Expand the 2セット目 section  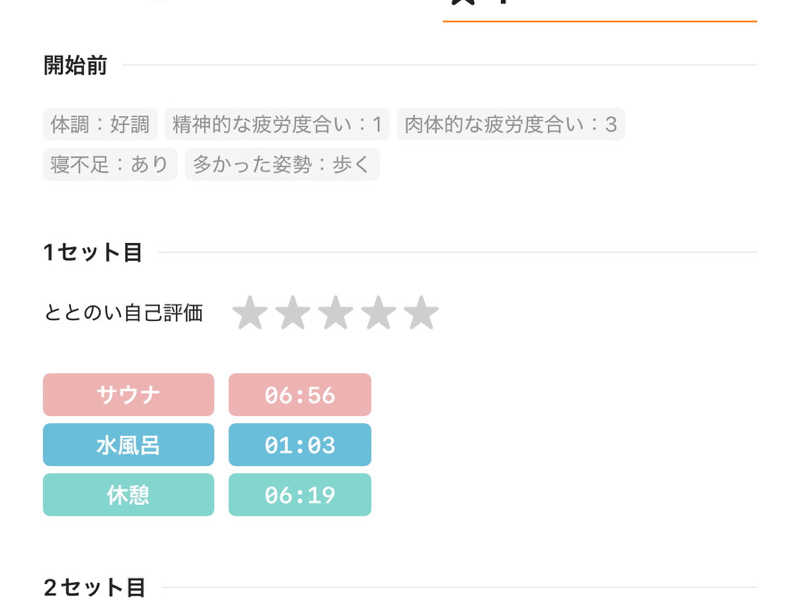(94, 587)
